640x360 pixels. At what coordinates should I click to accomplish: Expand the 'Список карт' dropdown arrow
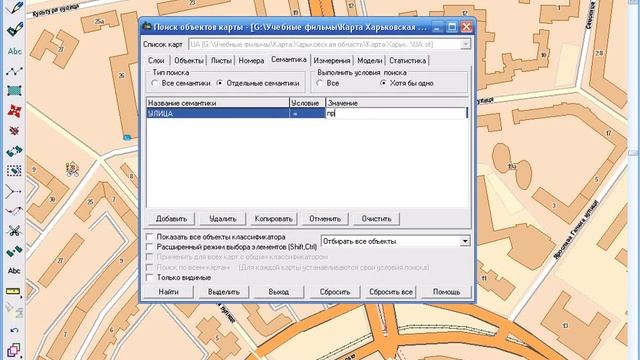465,44
